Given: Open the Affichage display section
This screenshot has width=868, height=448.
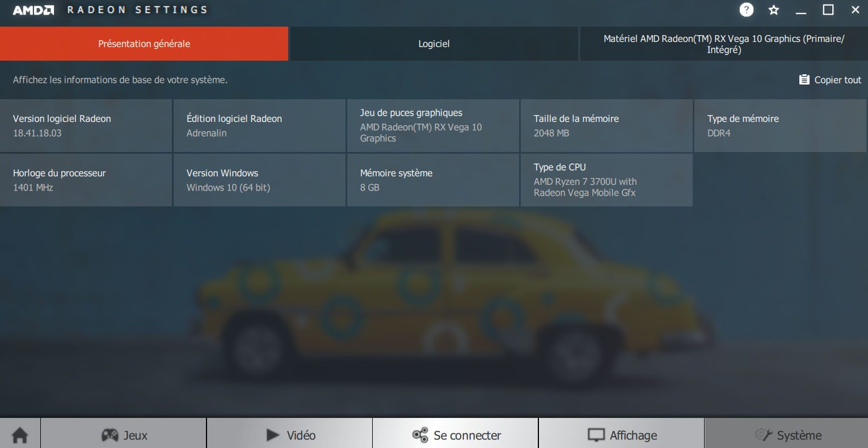Looking at the screenshot, I should click(x=622, y=435).
